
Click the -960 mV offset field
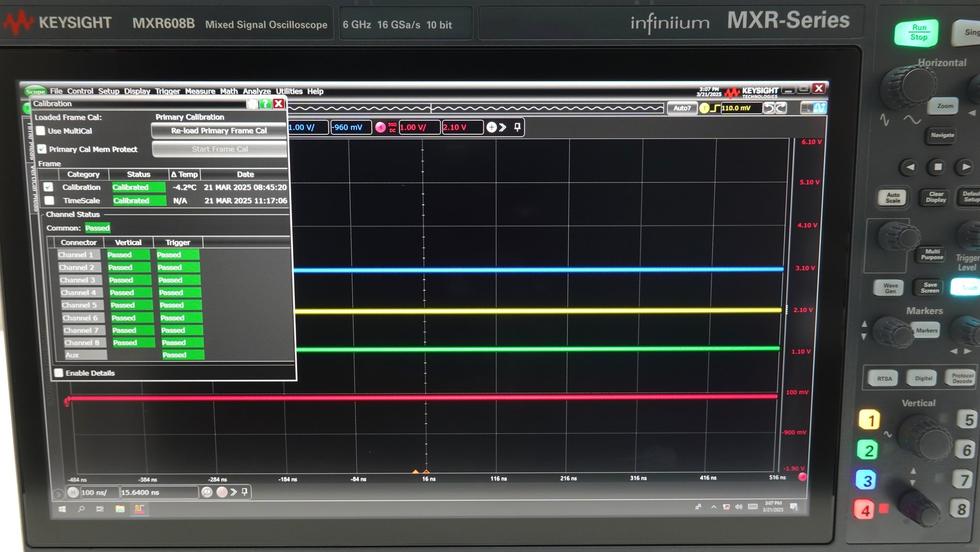coord(351,127)
